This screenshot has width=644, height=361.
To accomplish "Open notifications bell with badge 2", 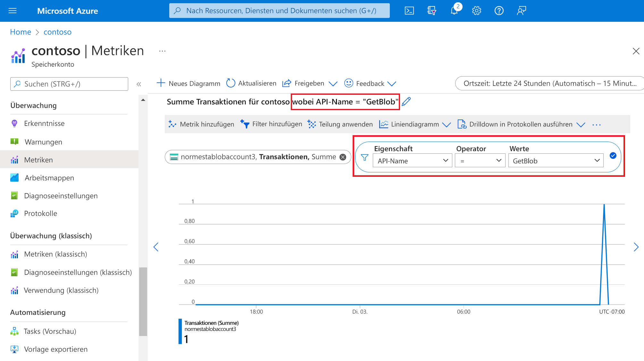I will [455, 10].
